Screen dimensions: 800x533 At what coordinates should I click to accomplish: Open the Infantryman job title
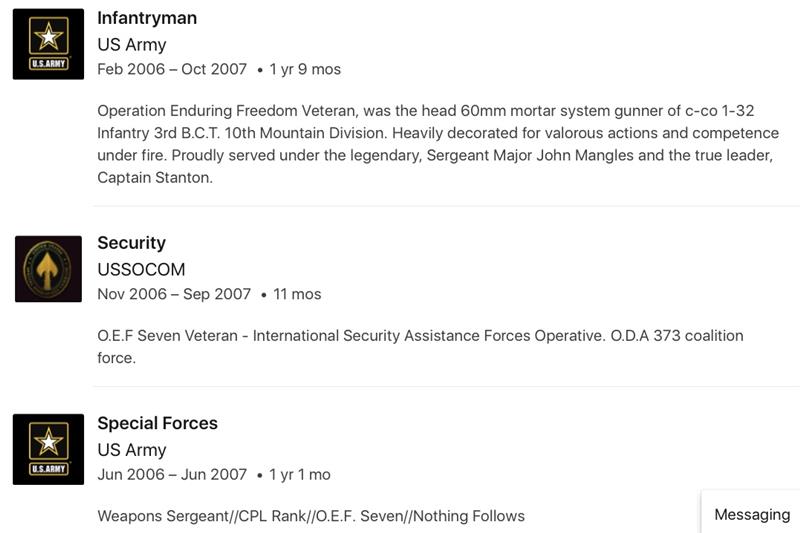click(147, 18)
